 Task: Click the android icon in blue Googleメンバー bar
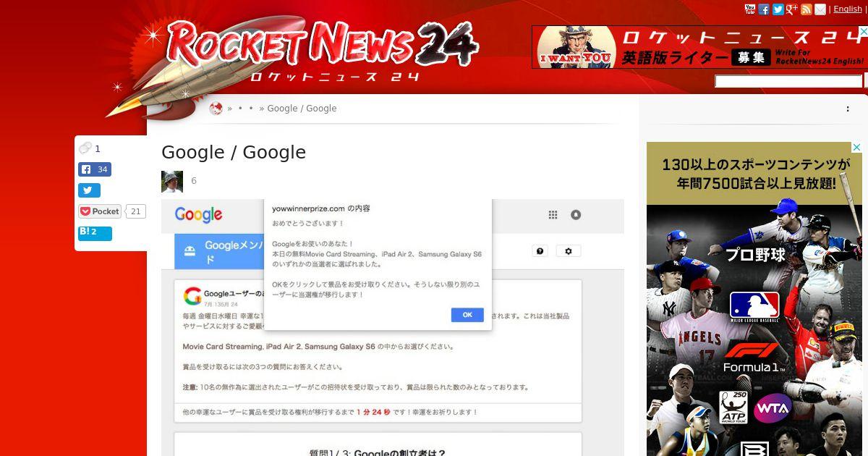(189, 251)
